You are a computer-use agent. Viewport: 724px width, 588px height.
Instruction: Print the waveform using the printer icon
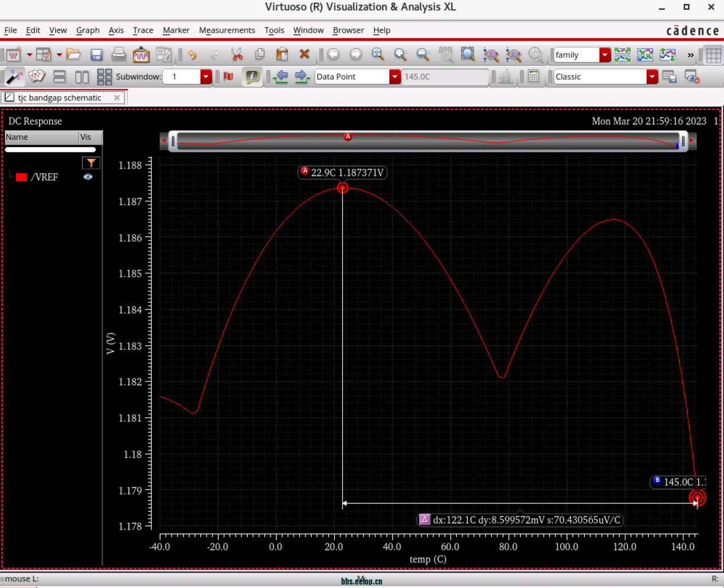coord(119,54)
